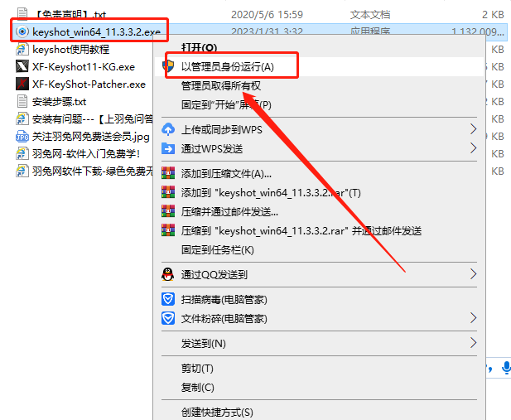Image resolution: width=511 pixels, height=420 pixels.
Task: Choose 固定到任务栏(K)
Action: click(217, 249)
